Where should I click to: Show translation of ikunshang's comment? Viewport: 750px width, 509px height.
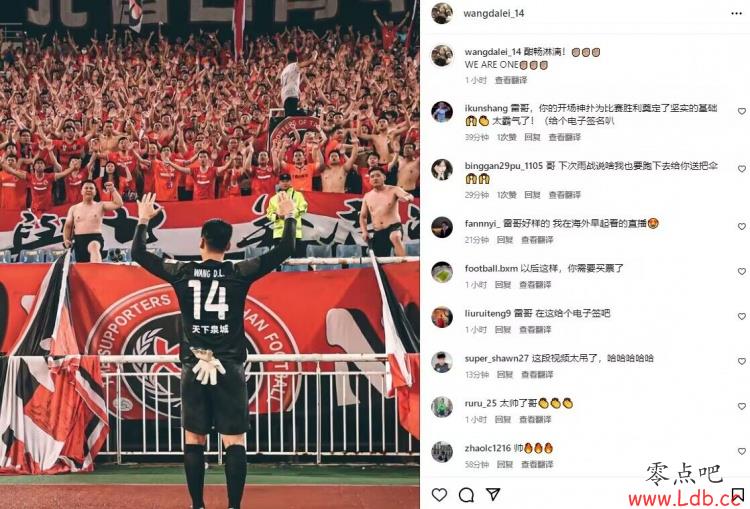tap(564, 137)
